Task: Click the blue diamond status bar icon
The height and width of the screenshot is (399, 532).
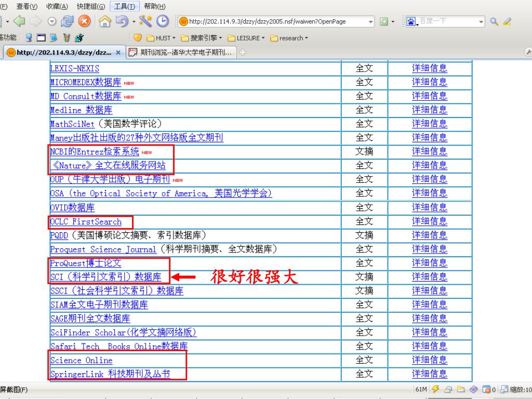Action: coord(474,389)
